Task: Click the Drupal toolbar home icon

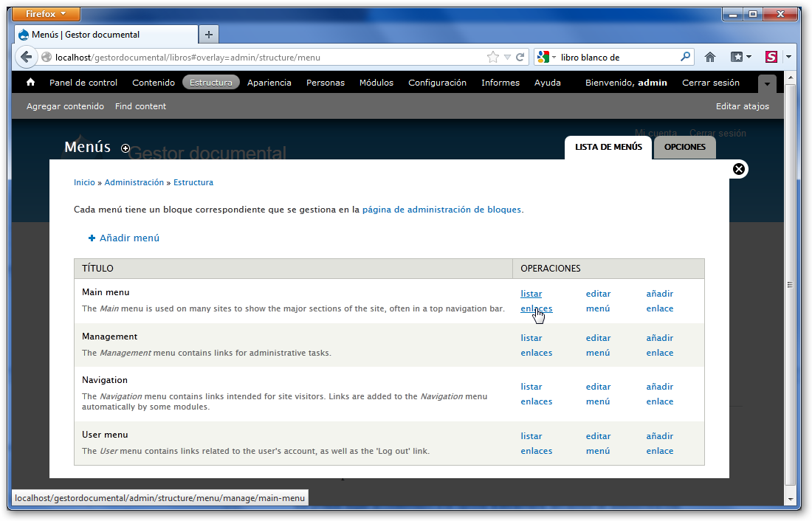Action: pyautogui.click(x=30, y=83)
